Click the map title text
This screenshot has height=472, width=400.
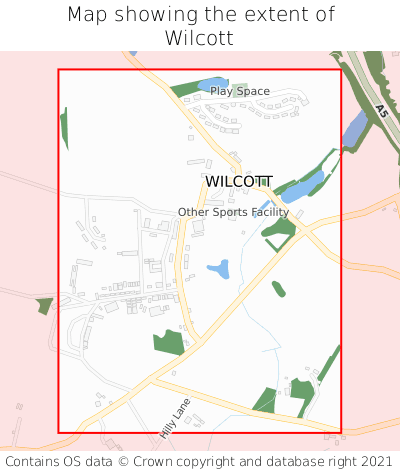click(200, 26)
